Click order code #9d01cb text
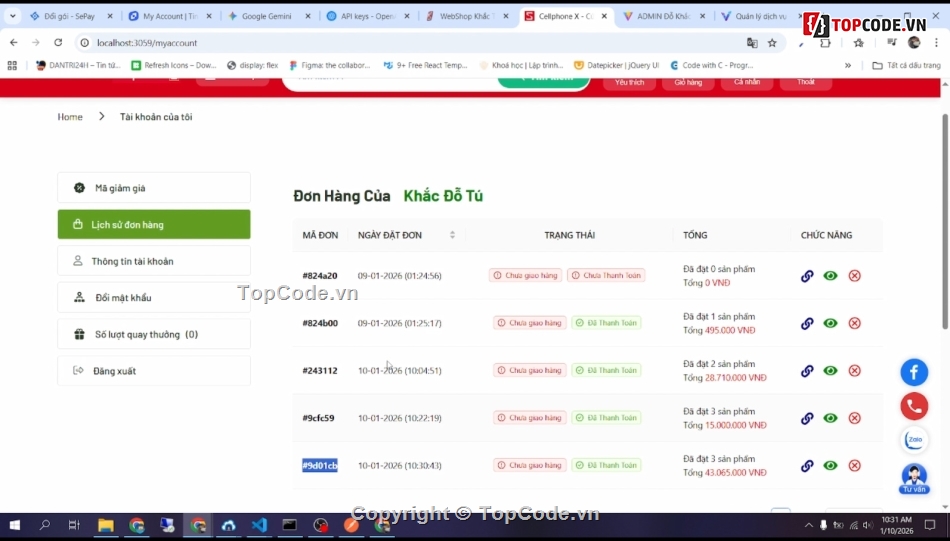Screen dimensions: 950x541 pos(320,465)
